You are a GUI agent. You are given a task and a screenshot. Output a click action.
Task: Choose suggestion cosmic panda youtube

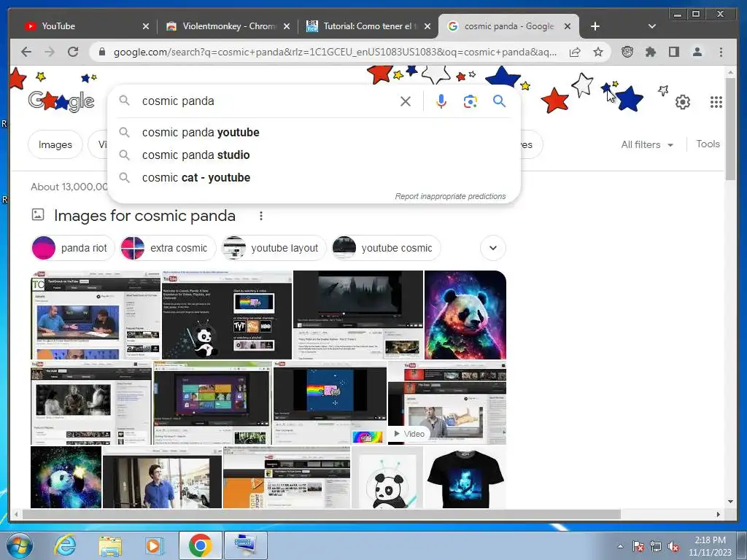click(314, 133)
